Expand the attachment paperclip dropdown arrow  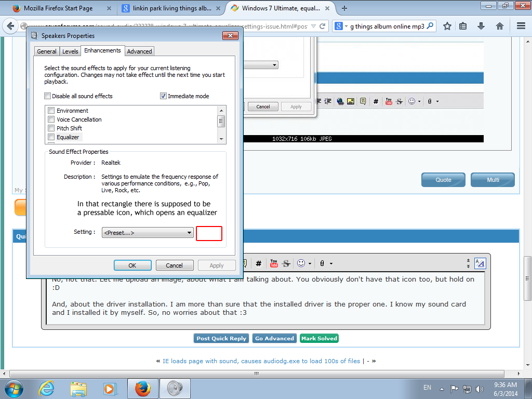coord(331,263)
